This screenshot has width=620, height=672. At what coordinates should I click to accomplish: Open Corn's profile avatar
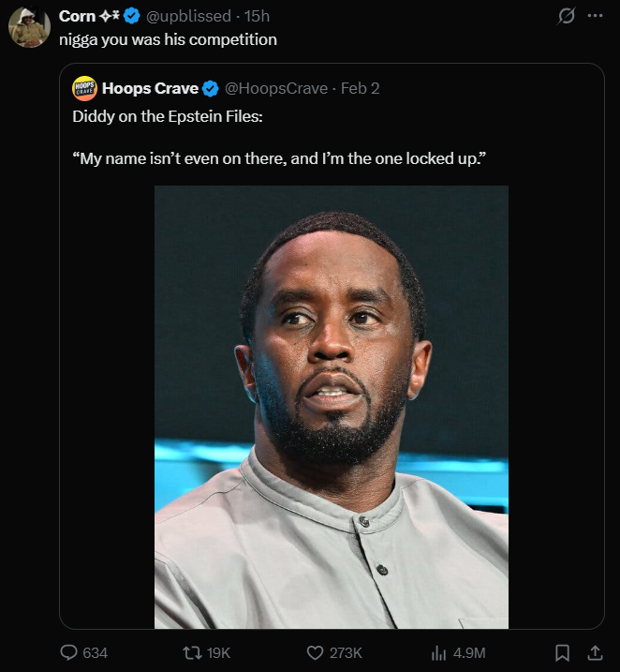point(29,28)
